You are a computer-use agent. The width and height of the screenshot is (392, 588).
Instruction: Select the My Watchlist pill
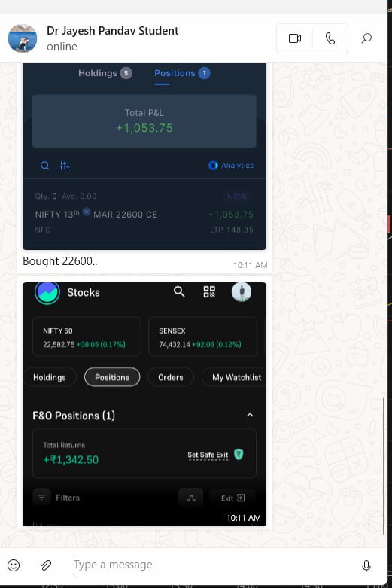[x=236, y=377]
